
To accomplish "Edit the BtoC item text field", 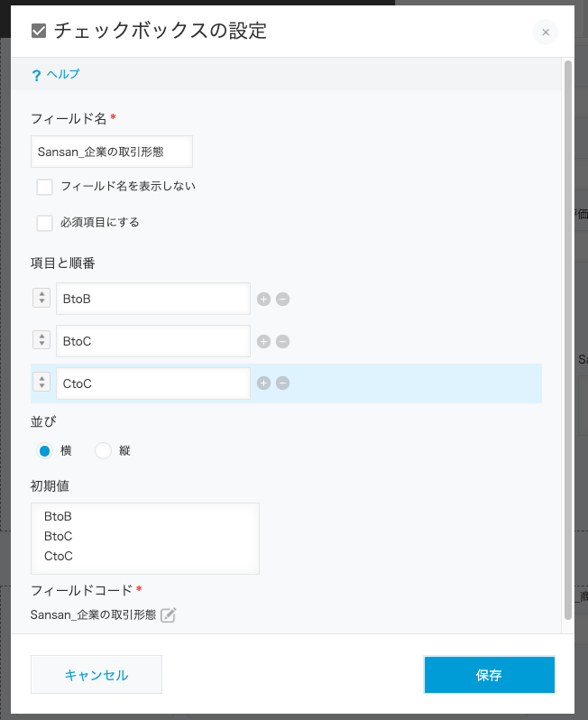I will coord(153,341).
